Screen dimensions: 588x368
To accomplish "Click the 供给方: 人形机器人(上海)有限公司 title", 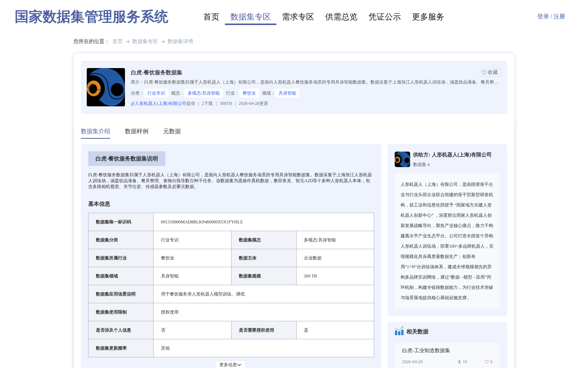I will (x=452, y=155).
